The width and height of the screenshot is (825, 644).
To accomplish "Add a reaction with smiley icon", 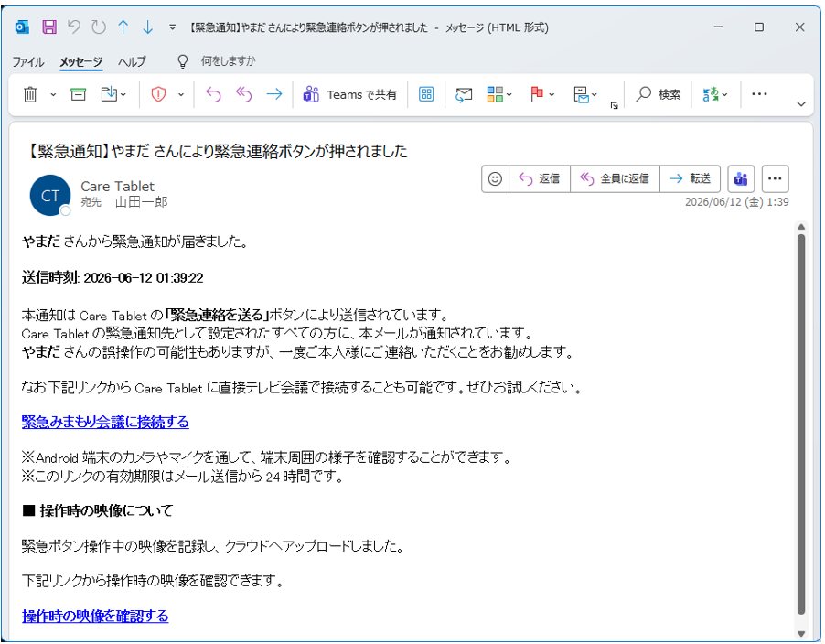I will (495, 179).
